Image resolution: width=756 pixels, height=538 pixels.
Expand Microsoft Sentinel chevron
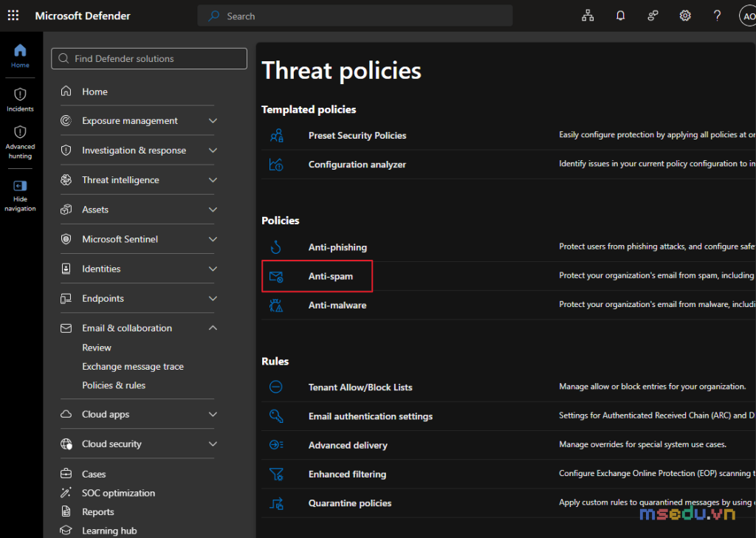pos(213,239)
